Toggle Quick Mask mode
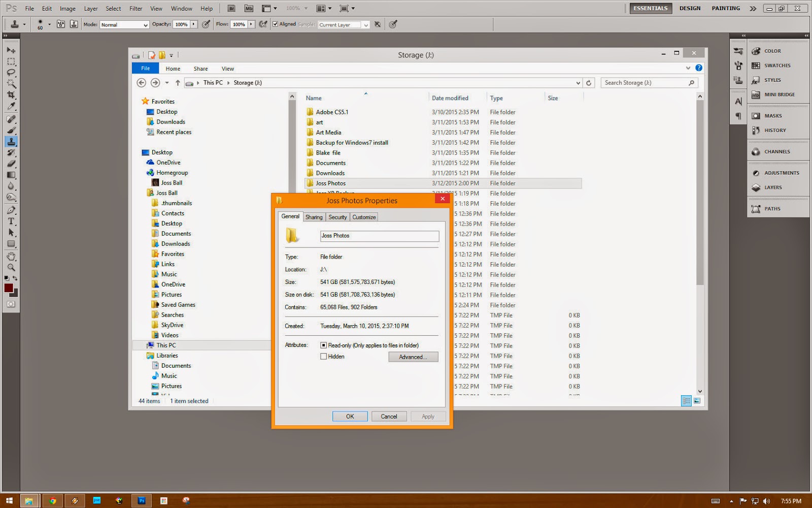The image size is (812, 508). pyautogui.click(x=11, y=304)
